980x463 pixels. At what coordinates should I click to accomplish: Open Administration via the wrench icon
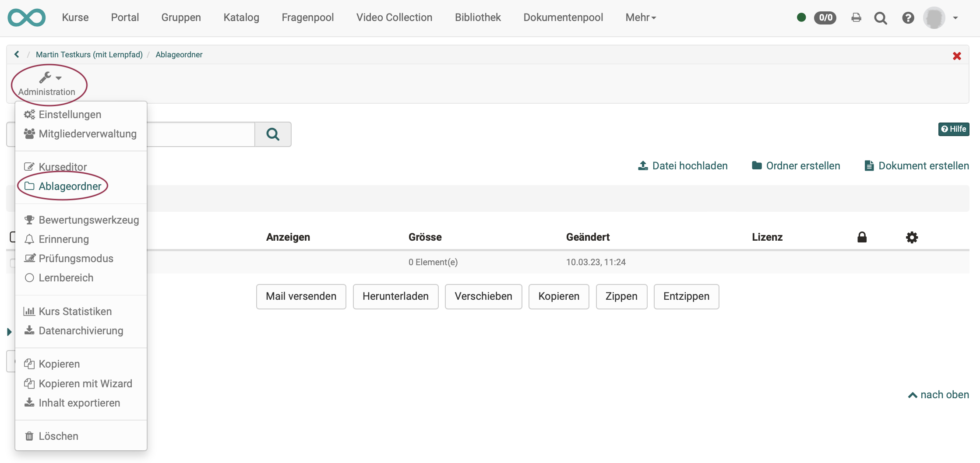point(45,77)
